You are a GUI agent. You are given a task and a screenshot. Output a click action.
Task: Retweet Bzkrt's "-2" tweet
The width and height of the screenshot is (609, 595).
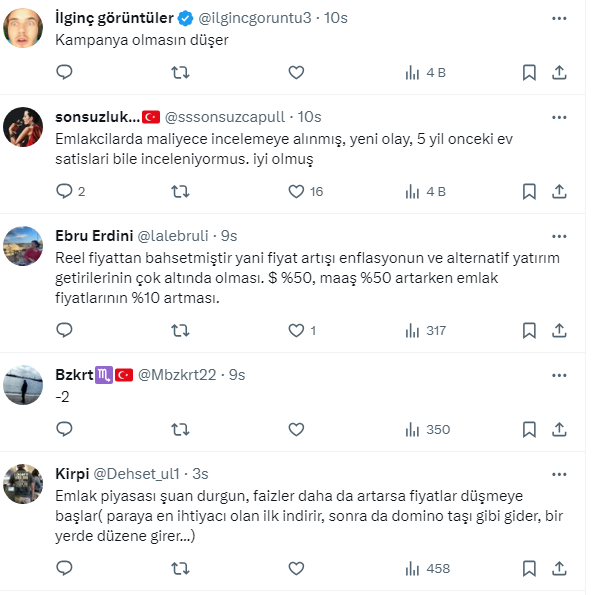point(180,429)
